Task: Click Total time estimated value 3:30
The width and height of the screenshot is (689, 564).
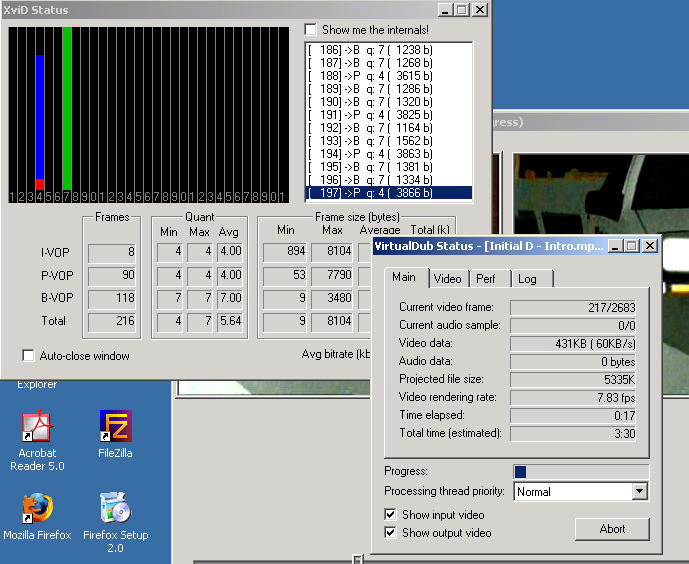Action: (573, 434)
